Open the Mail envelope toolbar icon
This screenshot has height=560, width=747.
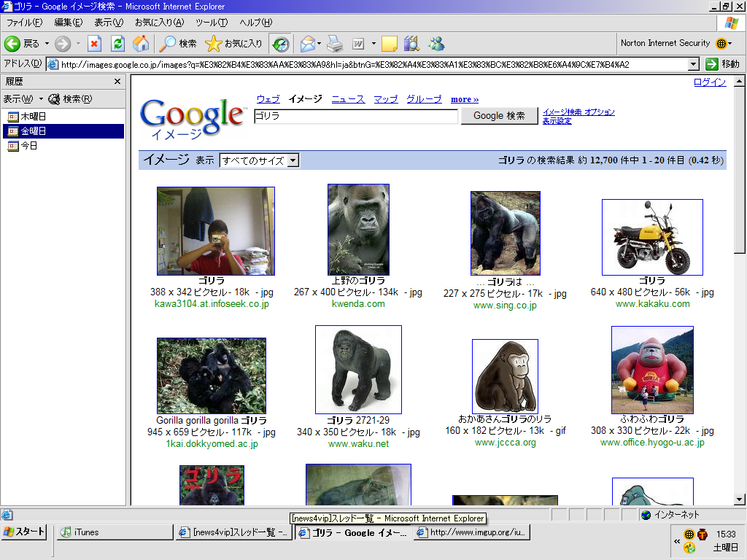pos(307,44)
